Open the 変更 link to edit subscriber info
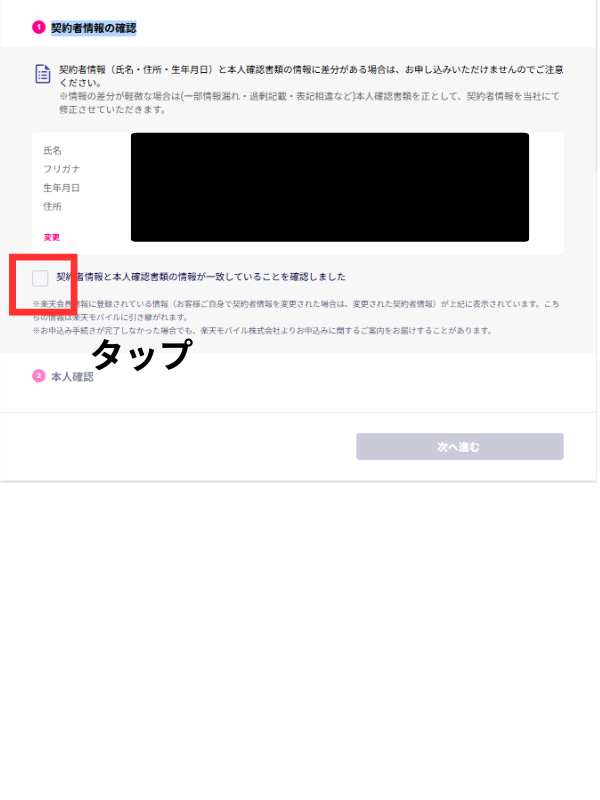The height and width of the screenshot is (800, 600). tap(52, 237)
